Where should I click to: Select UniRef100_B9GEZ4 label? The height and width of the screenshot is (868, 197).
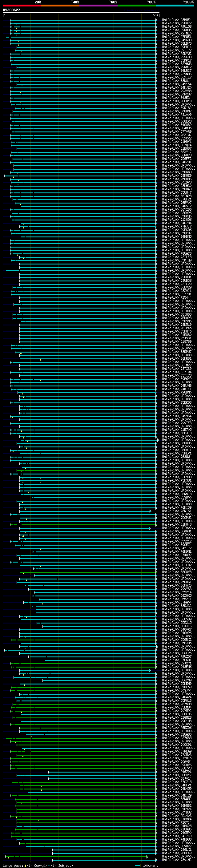tap(177, 544)
